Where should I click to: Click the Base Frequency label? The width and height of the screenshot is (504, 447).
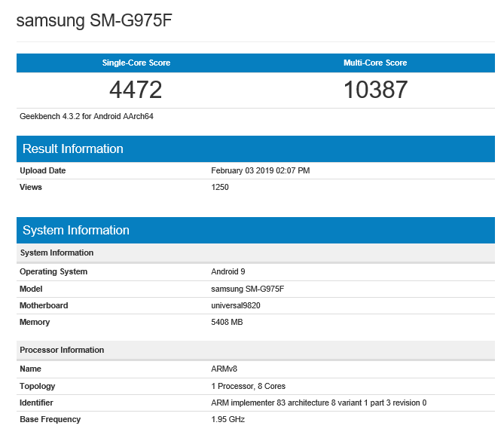50,420
